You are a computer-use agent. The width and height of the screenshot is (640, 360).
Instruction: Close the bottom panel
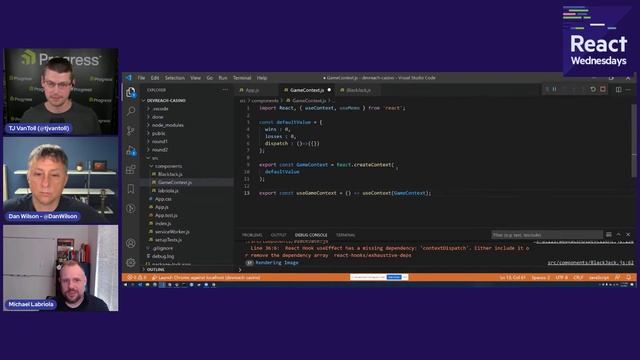(x=628, y=234)
